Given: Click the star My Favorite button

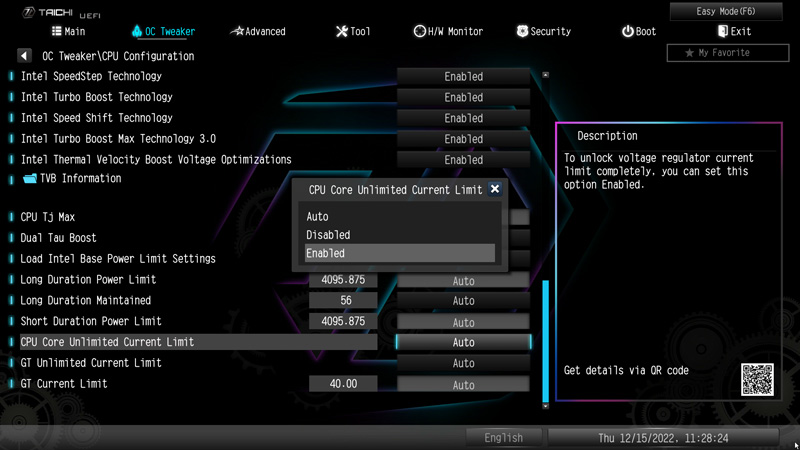Looking at the screenshot, I should coord(728,53).
